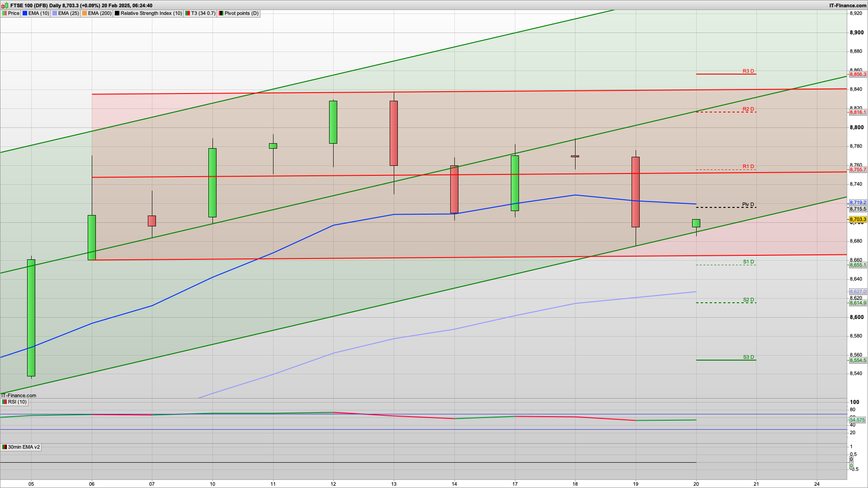
Task: Click the RSI value tag 54.575
Action: click(857, 420)
